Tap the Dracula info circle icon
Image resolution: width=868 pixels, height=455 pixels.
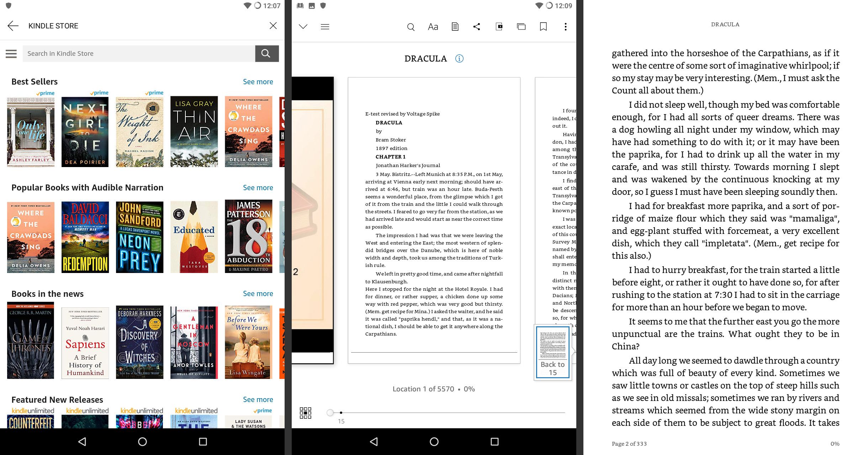[x=459, y=58]
